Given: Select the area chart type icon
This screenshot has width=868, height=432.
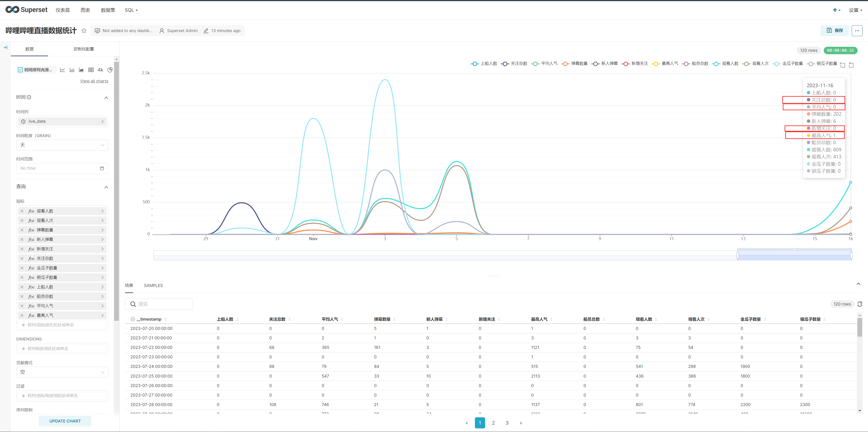Looking at the screenshot, I should tap(81, 70).
